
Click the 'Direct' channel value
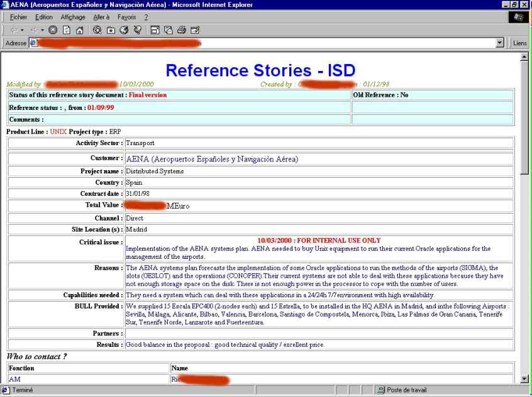click(135, 218)
